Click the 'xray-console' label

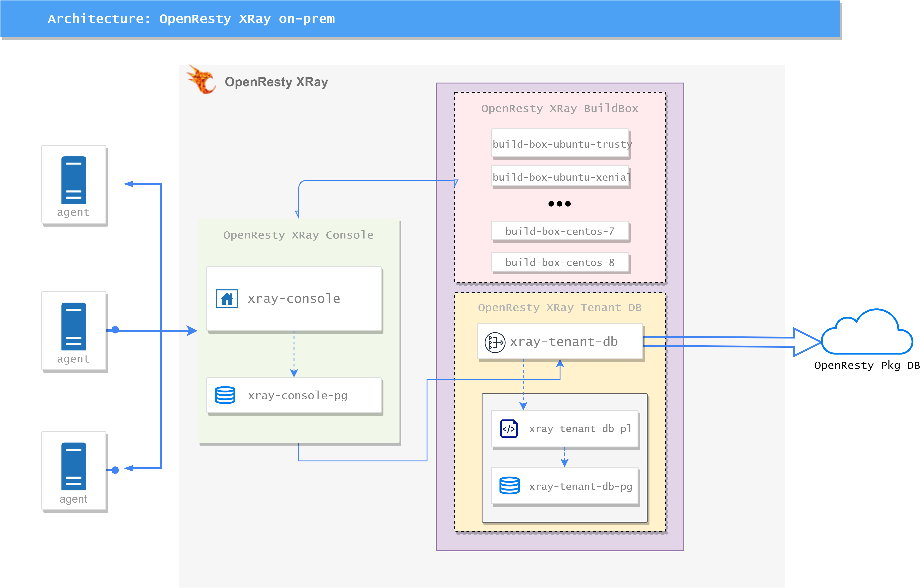pos(294,298)
